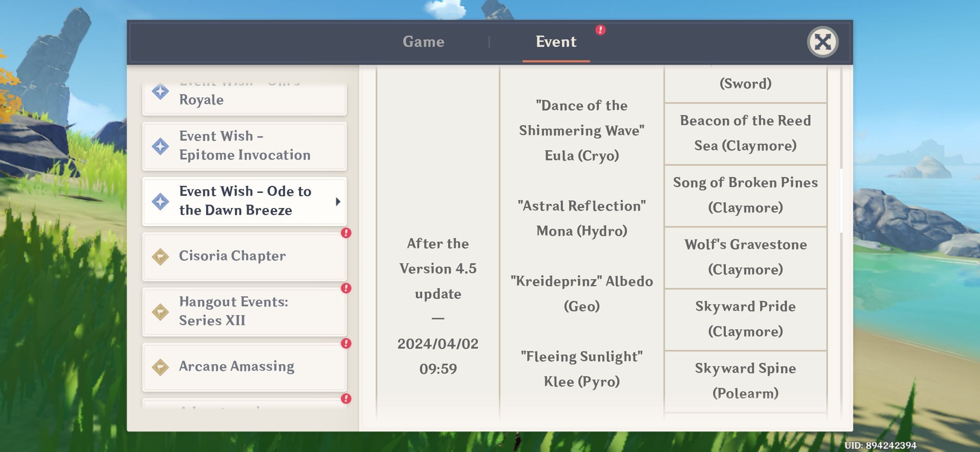Click red alert badge on Event tab
Viewport: 980px width, 452px height.
(x=600, y=30)
